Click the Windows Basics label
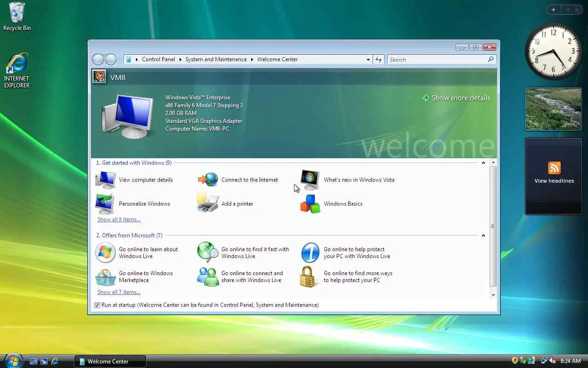 [x=343, y=204]
